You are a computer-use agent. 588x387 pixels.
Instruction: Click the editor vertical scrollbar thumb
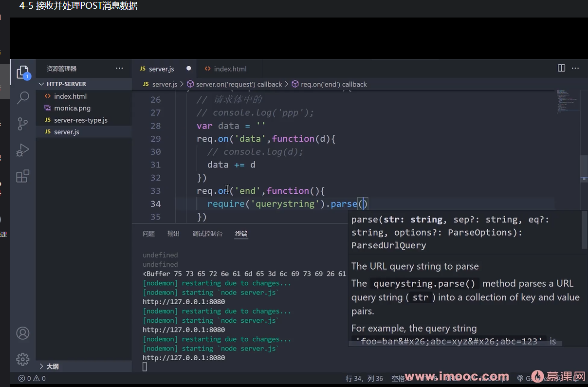pos(584,165)
